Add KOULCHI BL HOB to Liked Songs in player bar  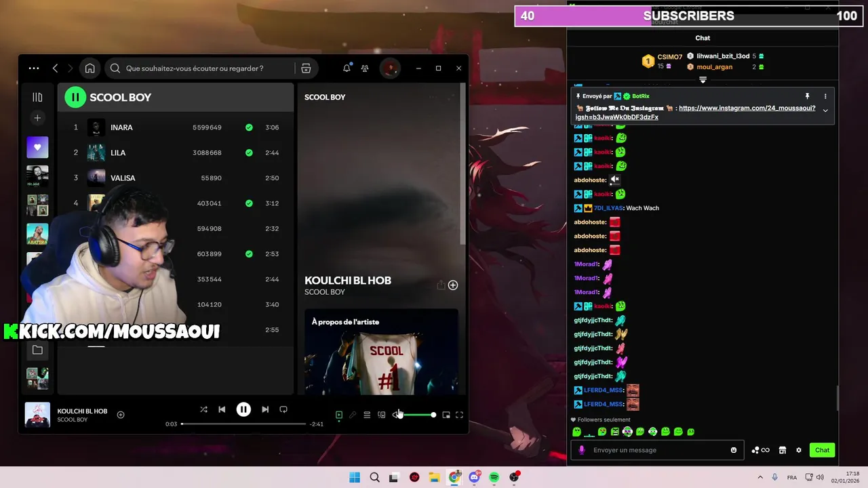(121, 415)
